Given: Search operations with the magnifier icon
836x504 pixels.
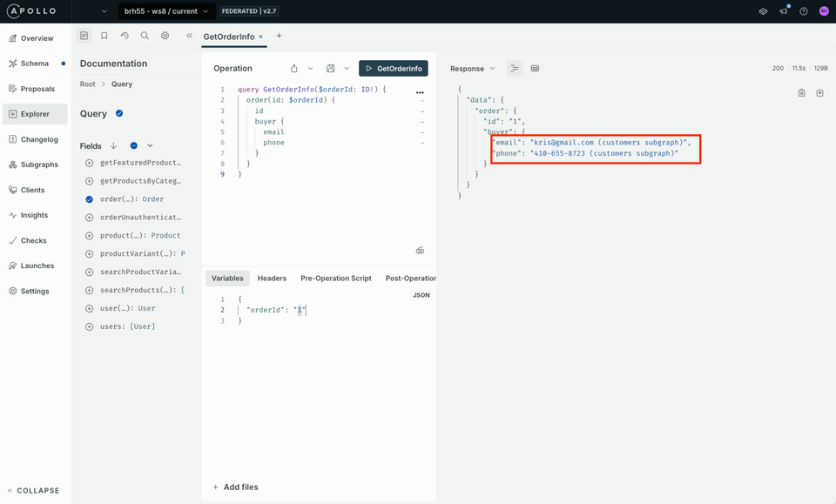Looking at the screenshot, I should [145, 36].
